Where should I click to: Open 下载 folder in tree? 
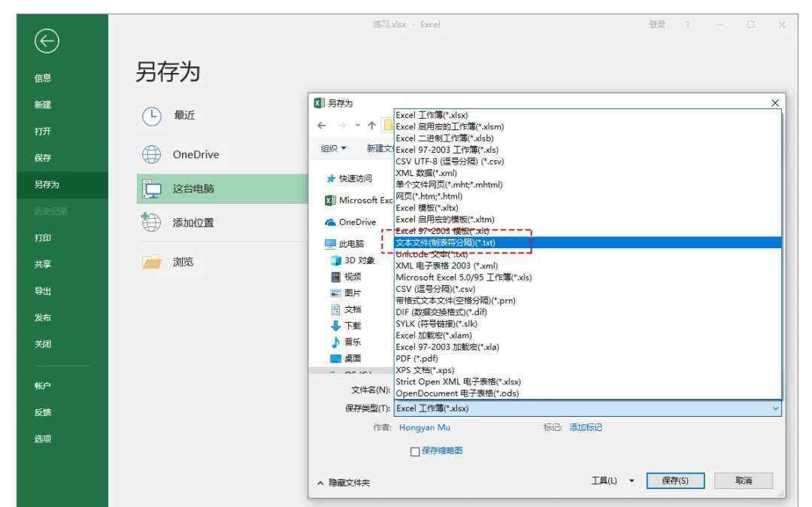[x=346, y=326]
